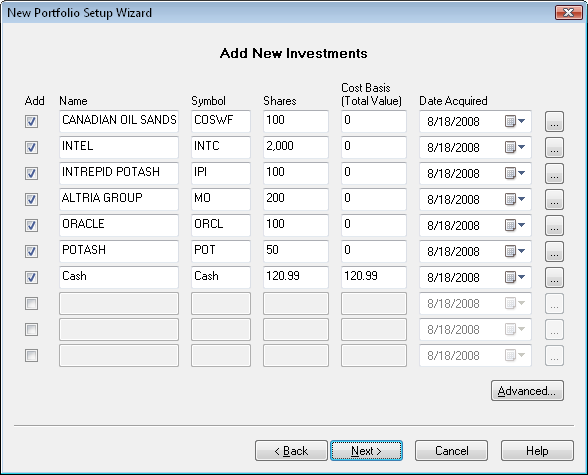The height and width of the screenshot is (475, 588).
Task: Edit cost basis field for INTEL
Action: 374,147
